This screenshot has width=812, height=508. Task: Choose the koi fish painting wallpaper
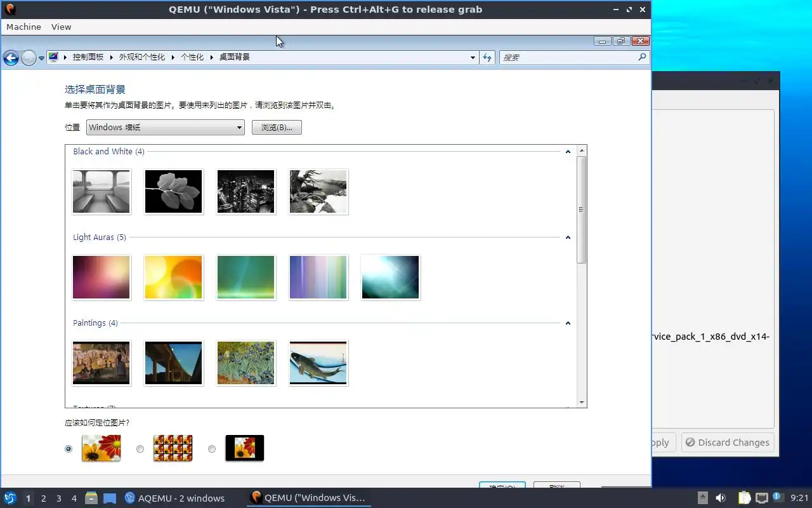[318, 363]
